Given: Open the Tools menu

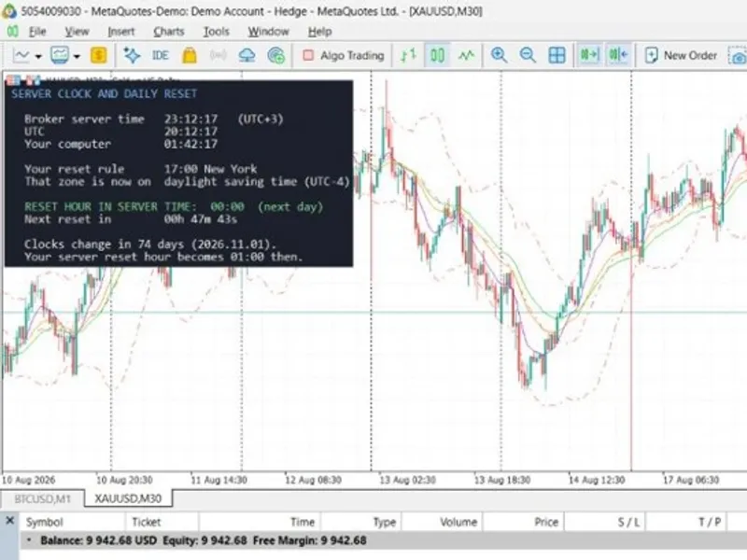Looking at the screenshot, I should click(x=217, y=32).
